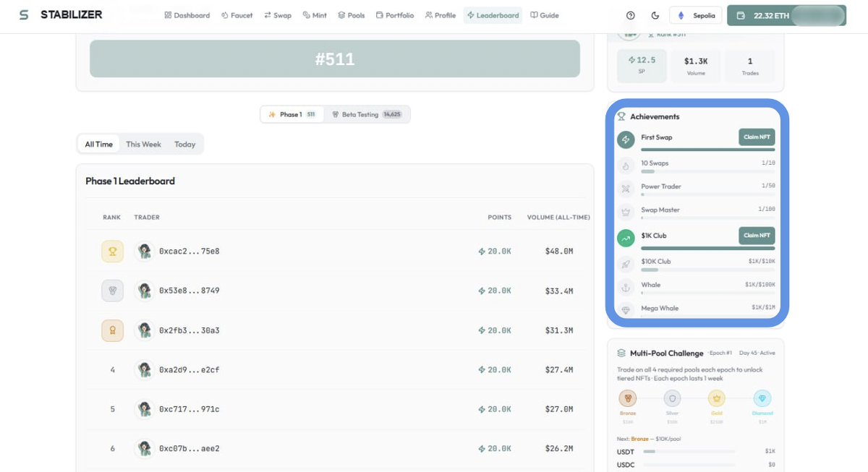Open the Mint page
868x472 pixels.
tap(315, 15)
